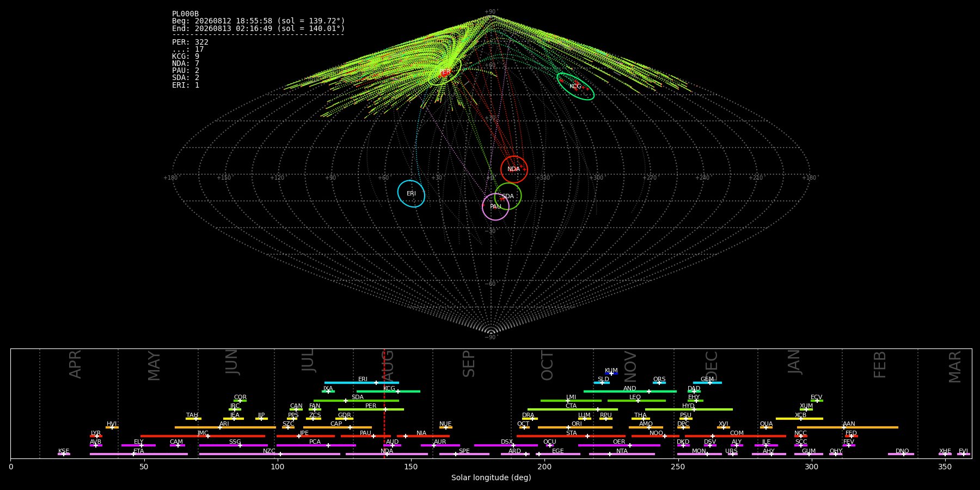This screenshot has width=980, height=490.
Task: Click the 'End: 20260813 02:16:49' line
Action: (x=259, y=28)
